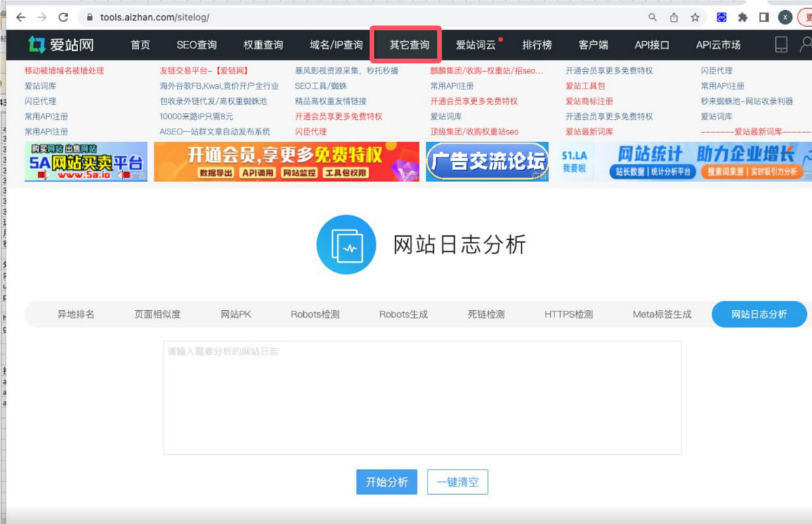Open the 爱站商标注册 link

tap(589, 101)
